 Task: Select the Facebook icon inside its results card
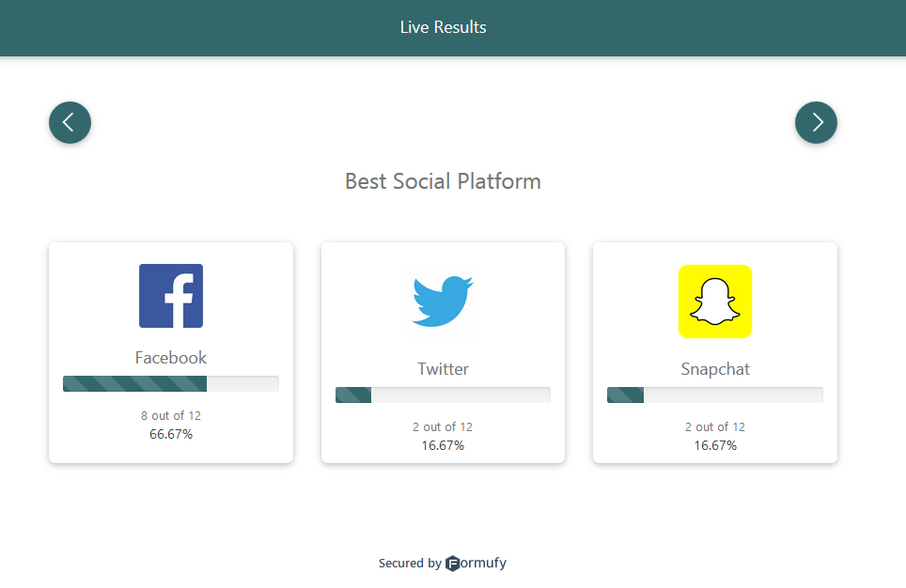(x=170, y=296)
